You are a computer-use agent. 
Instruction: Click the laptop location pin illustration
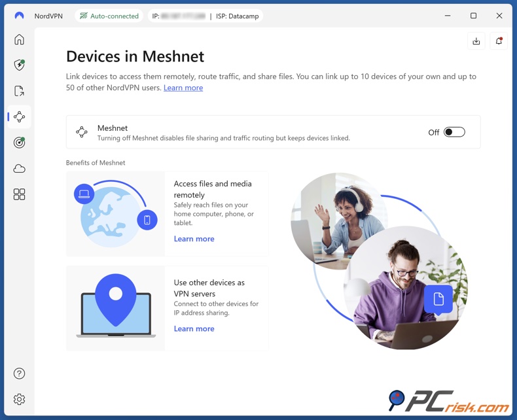point(116,307)
